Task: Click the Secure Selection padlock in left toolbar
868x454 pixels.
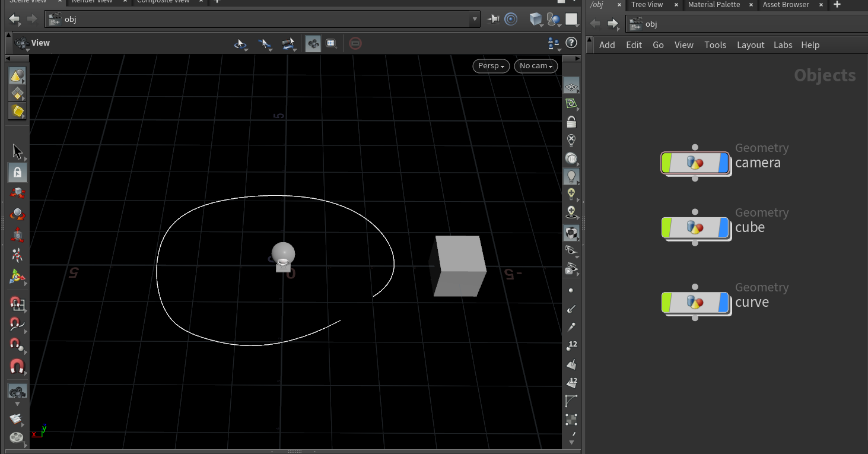Action: (17, 173)
